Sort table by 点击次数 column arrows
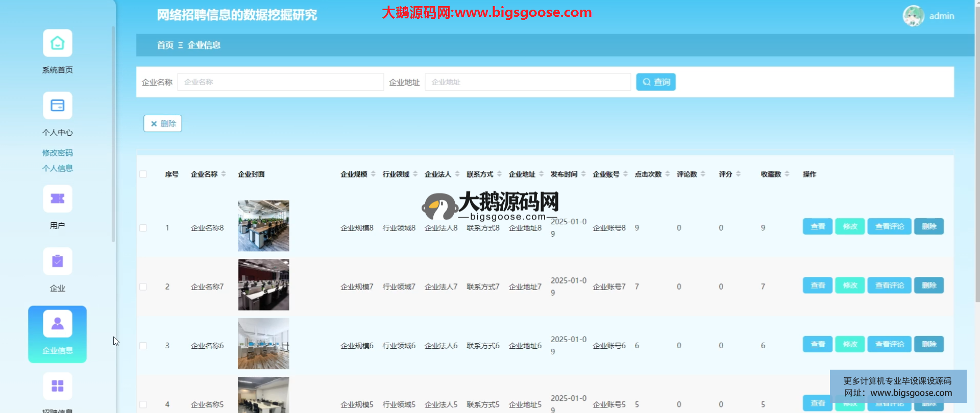 click(668, 174)
